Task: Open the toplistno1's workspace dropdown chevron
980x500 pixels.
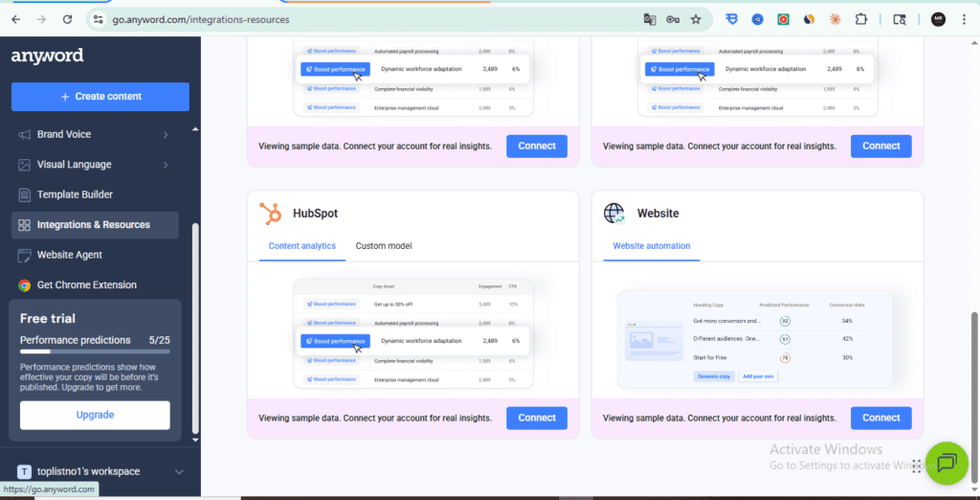Action: coord(179,471)
